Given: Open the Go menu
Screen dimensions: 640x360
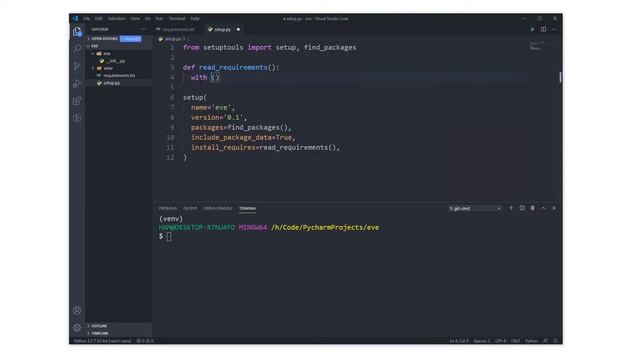Looking at the screenshot, I should (148, 18).
